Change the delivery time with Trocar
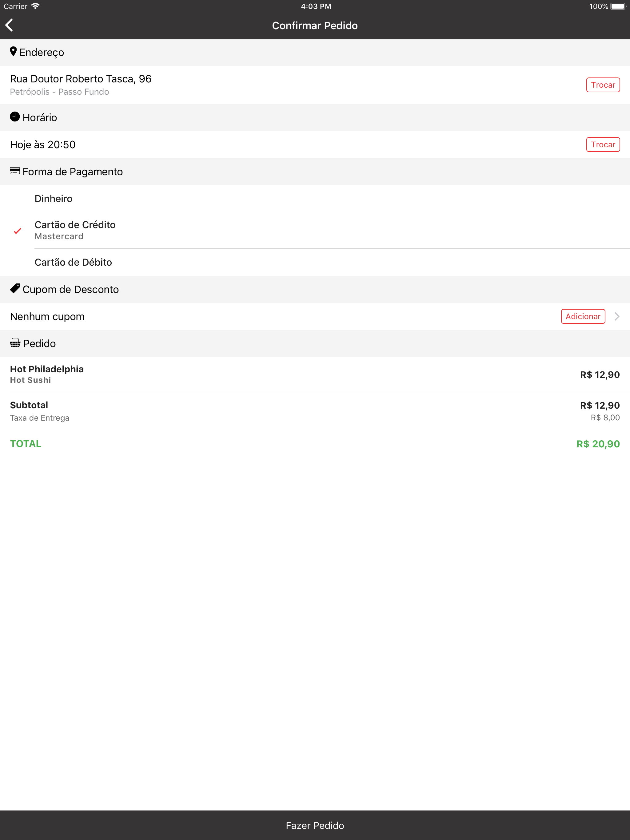Image resolution: width=630 pixels, height=840 pixels. (x=603, y=145)
